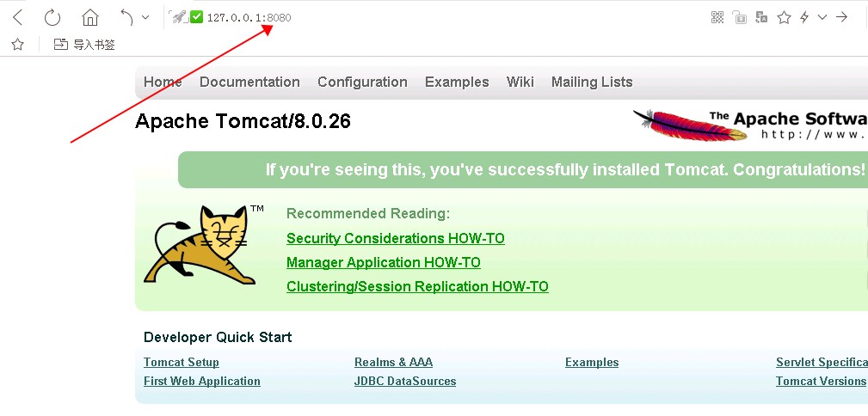Click the Import Bookmarks (导入书签) button

(x=84, y=45)
